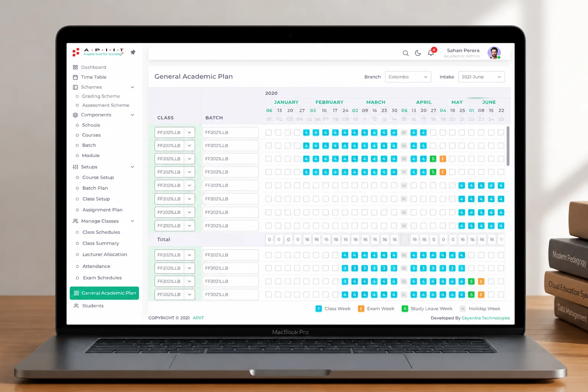Open the Attendance page link

coord(96,266)
